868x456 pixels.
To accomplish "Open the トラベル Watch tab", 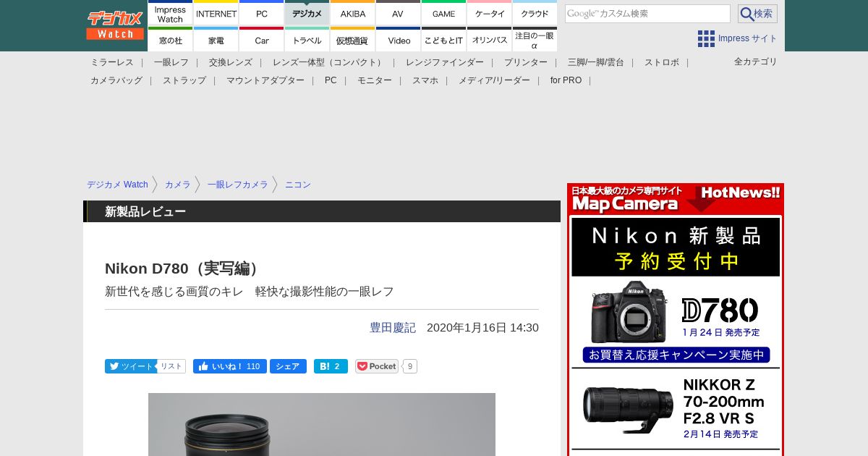I will 307,40.
